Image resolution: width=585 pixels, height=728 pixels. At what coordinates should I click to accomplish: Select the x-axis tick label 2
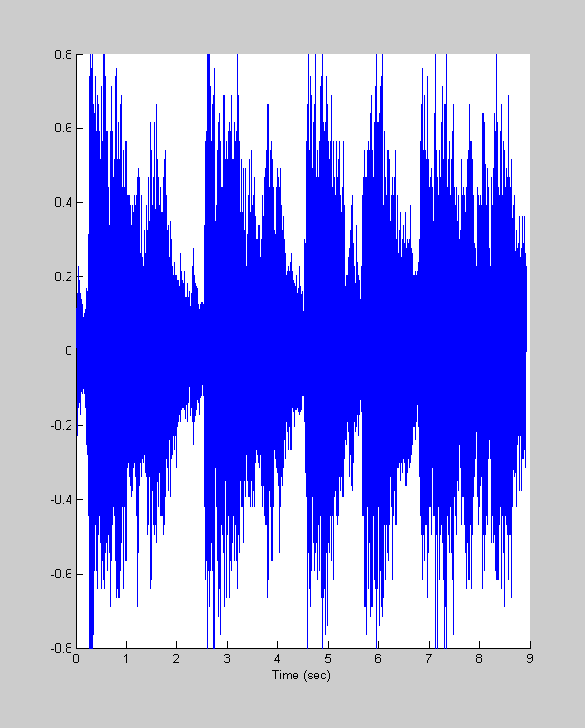(177, 658)
